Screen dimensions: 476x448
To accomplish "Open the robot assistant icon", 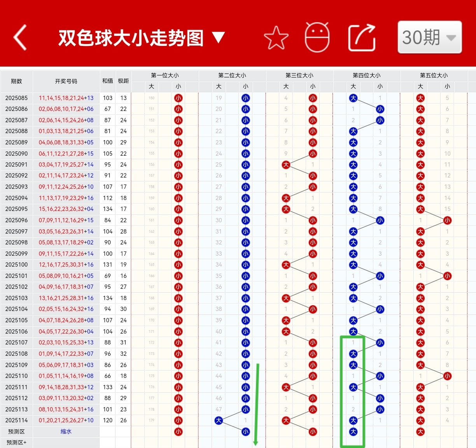I will [x=317, y=37].
